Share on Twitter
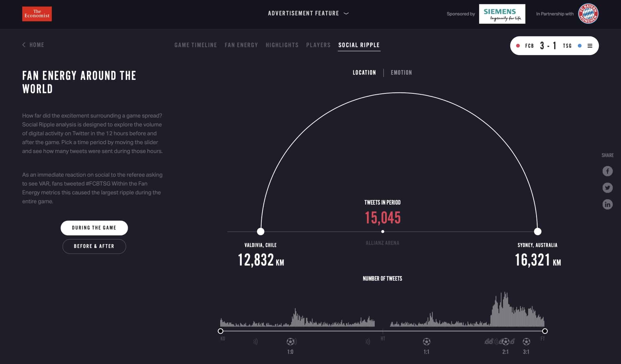621x364 pixels. click(607, 188)
